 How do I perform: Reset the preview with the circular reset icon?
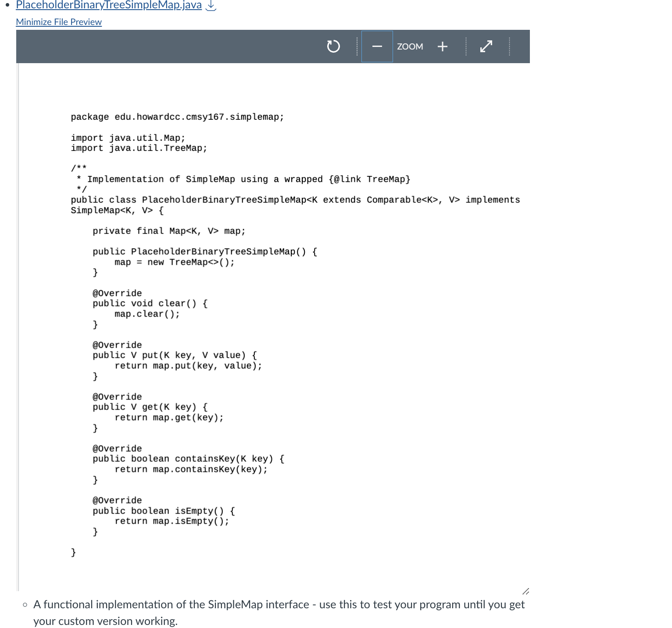pyautogui.click(x=333, y=46)
